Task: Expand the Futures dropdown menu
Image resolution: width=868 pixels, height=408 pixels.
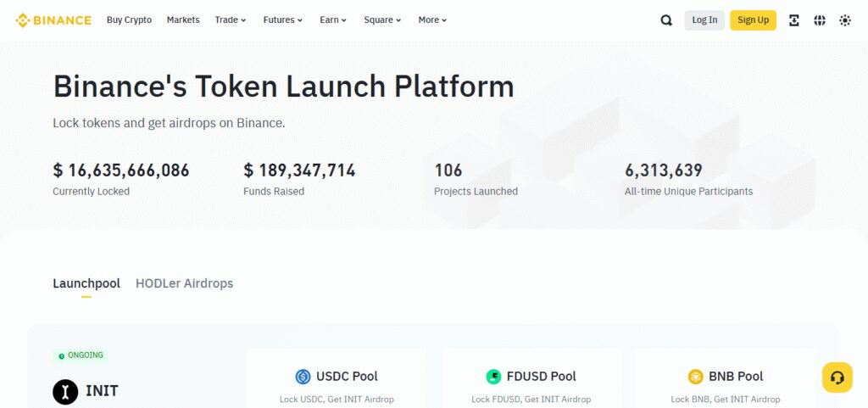Action: point(283,20)
